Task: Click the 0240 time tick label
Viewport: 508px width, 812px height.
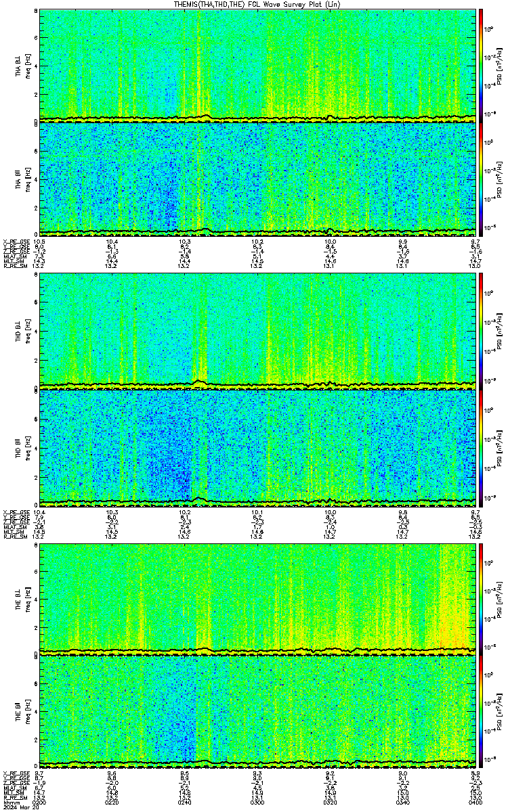Action: click(x=184, y=802)
